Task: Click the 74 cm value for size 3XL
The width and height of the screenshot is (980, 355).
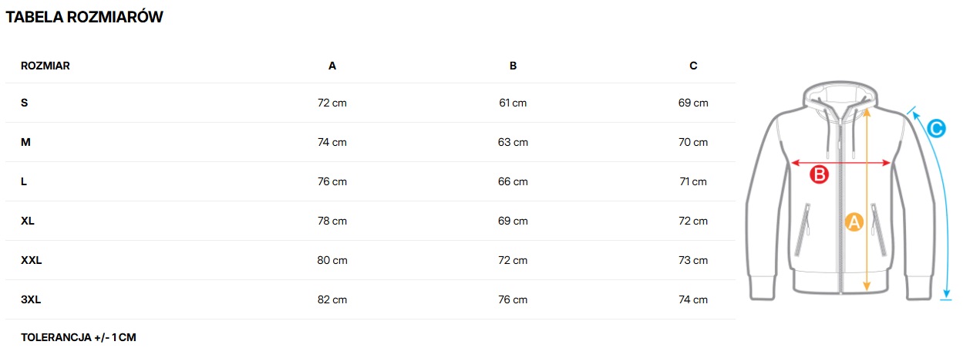Action: coord(693,299)
